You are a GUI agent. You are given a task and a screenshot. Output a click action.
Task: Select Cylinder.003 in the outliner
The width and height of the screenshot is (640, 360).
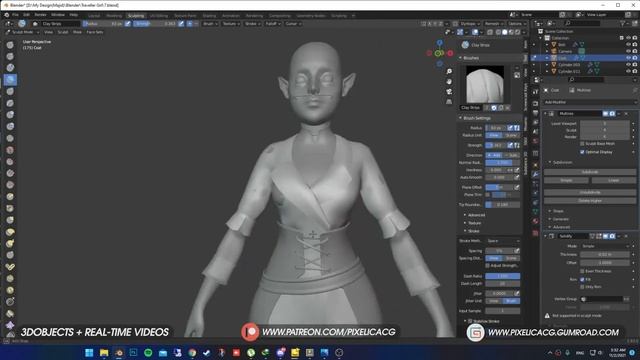[569, 65]
